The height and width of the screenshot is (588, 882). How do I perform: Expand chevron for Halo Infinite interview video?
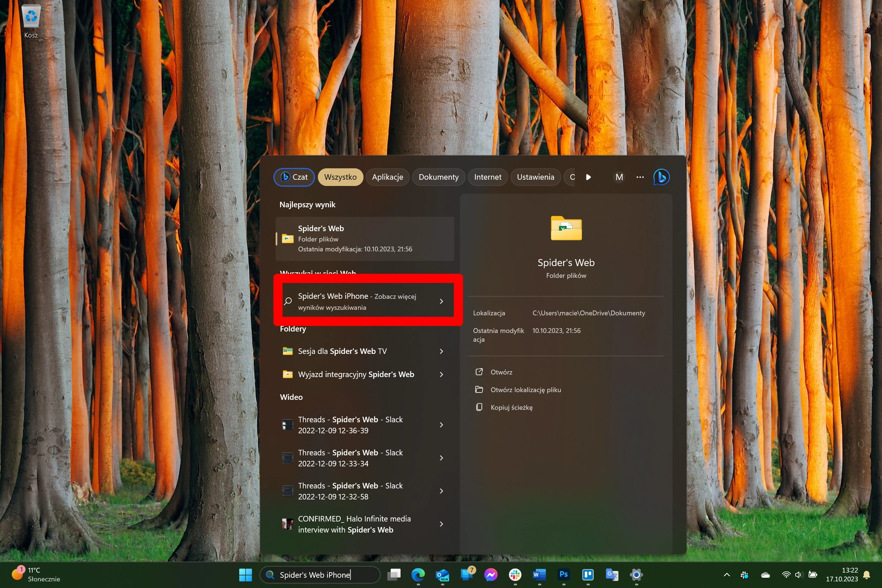point(441,524)
